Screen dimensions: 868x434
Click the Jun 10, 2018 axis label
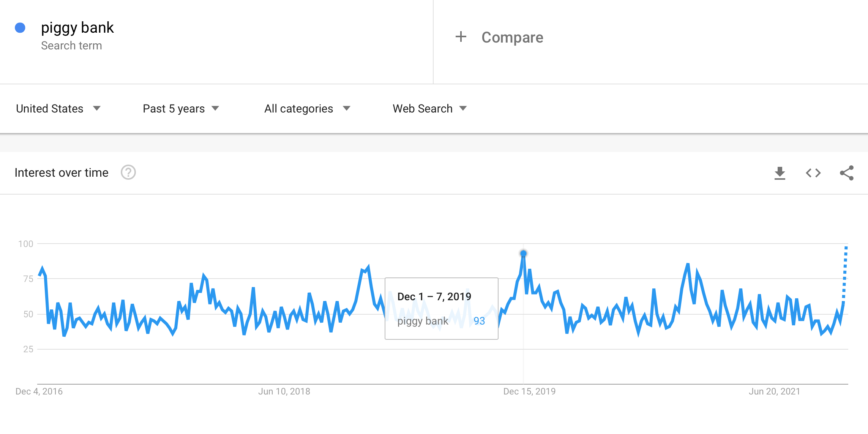pos(284,391)
